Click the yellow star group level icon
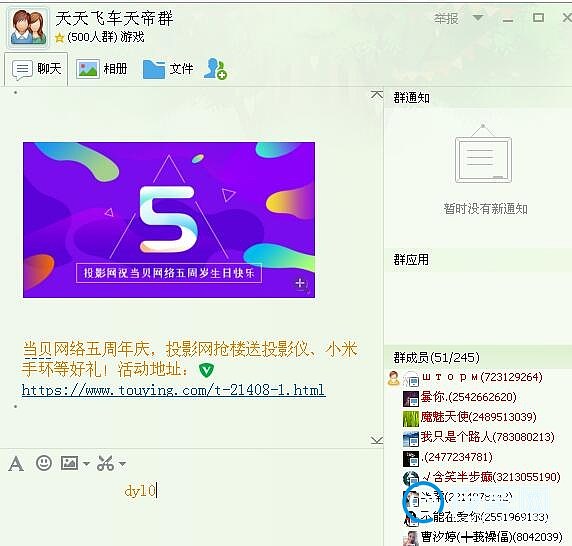Screen dimensions: 572x546 [x=59, y=38]
